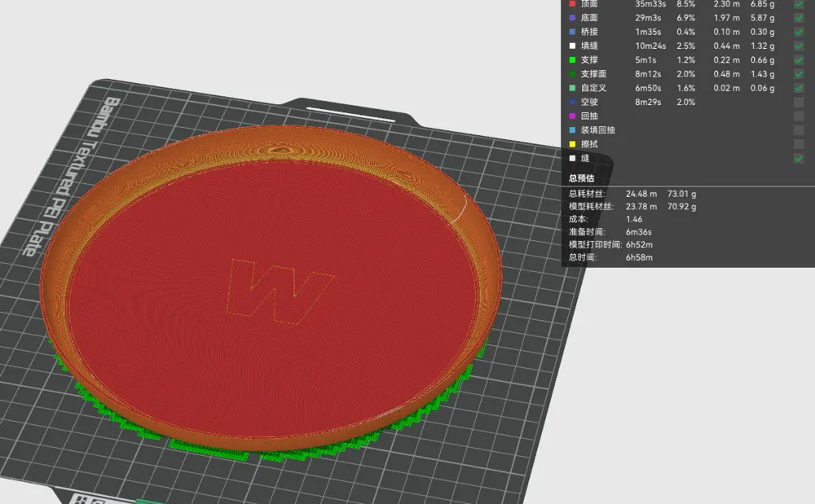Click the bright green 支撑 color swatch
The height and width of the screenshot is (504, 815).
point(572,59)
